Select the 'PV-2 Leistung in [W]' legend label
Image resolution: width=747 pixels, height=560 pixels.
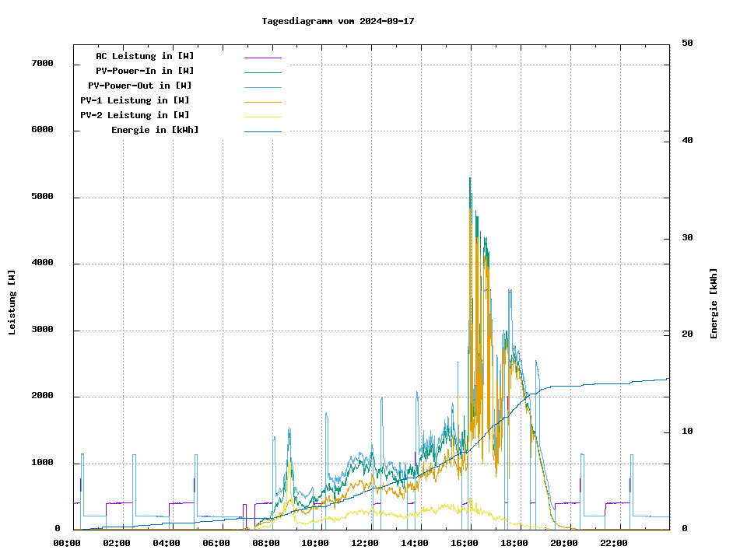pos(135,115)
